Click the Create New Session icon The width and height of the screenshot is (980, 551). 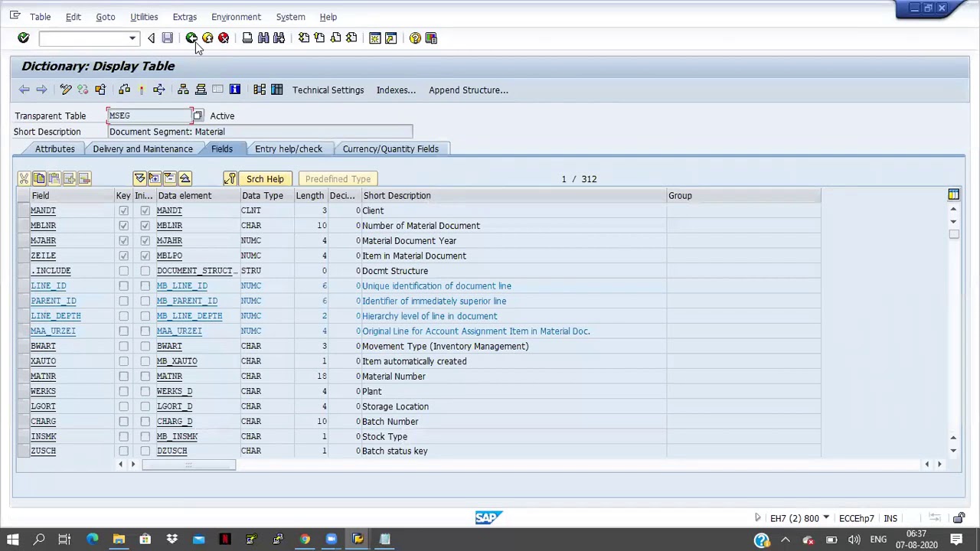(x=375, y=38)
